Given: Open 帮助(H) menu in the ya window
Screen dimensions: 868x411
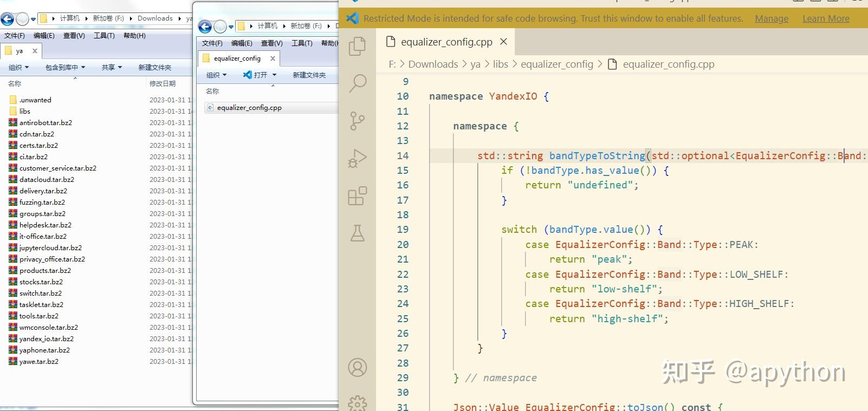Looking at the screenshot, I should coord(134,36).
